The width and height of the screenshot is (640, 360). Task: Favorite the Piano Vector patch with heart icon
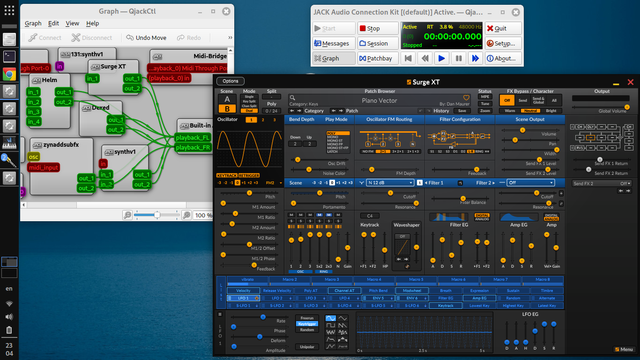(x=466, y=98)
